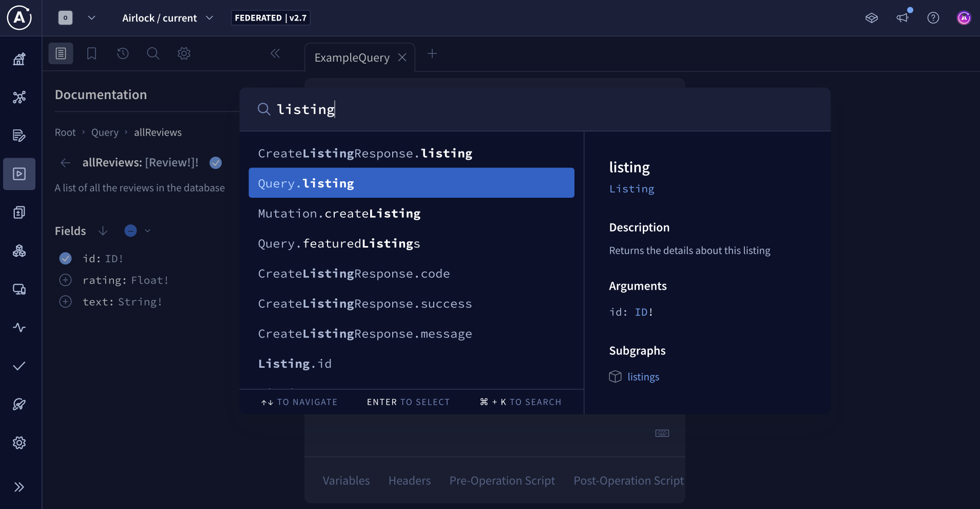This screenshot has width=980, height=509.
Task: Switch to the Headers tab
Action: 409,481
